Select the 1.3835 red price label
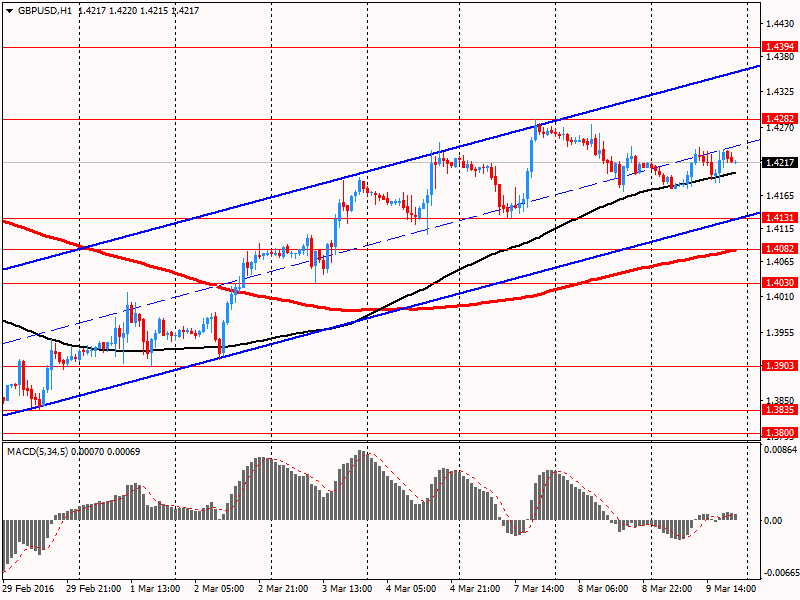This screenshot has width=800, height=600. coord(780,410)
